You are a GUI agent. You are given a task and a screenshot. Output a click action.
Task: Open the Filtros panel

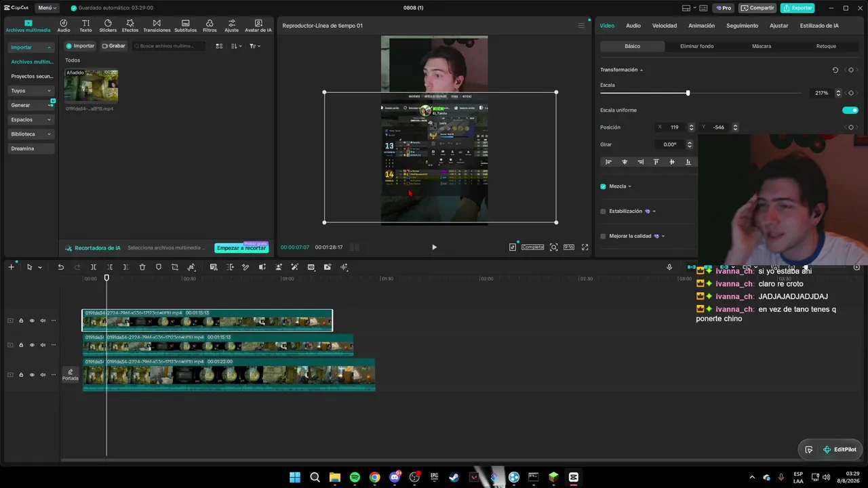210,26
